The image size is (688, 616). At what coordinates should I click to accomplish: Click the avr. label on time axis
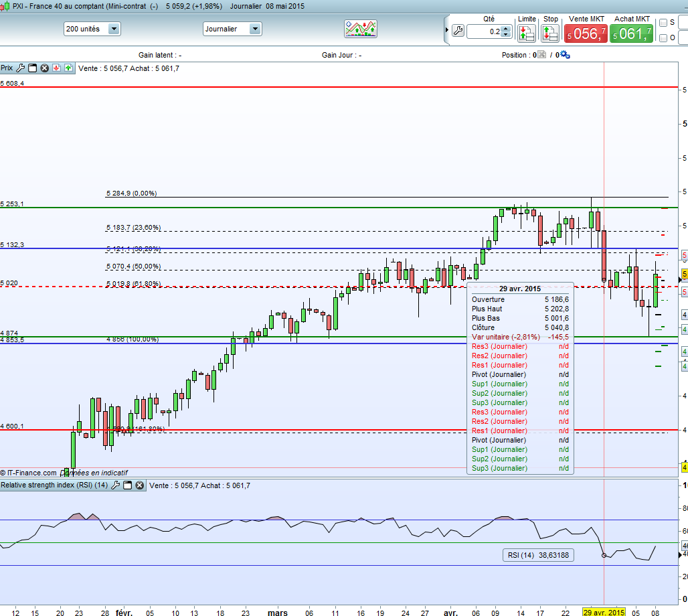(450, 613)
